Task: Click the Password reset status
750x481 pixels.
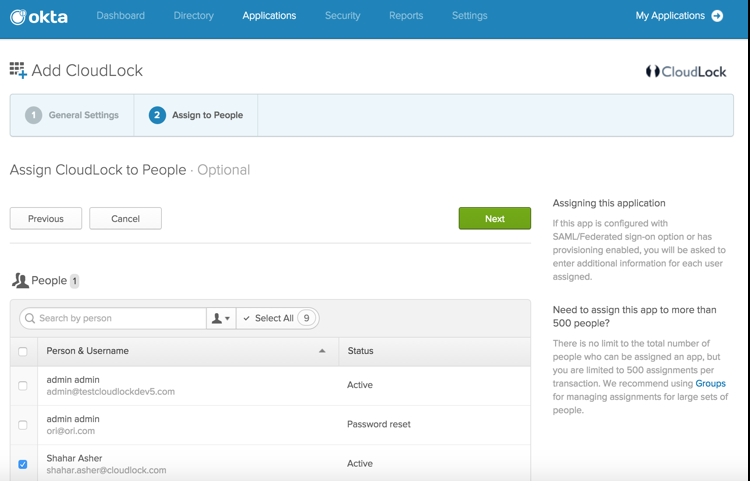Action: click(379, 424)
